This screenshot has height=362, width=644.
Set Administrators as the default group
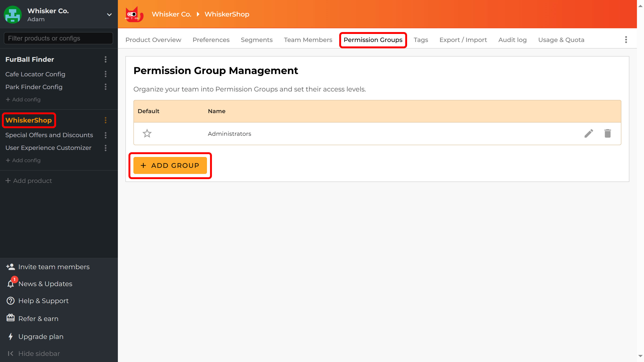click(147, 133)
